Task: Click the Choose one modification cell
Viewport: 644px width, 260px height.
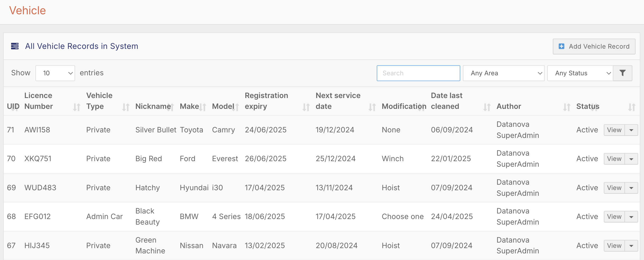Action: [403, 216]
